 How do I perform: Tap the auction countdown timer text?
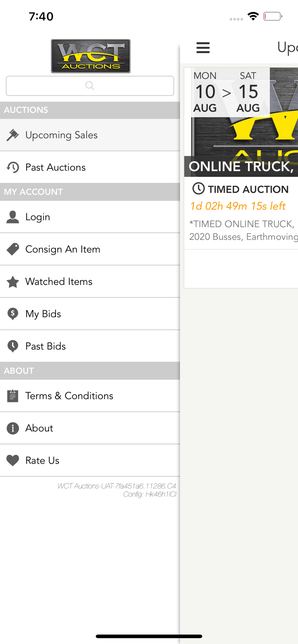pos(238,206)
